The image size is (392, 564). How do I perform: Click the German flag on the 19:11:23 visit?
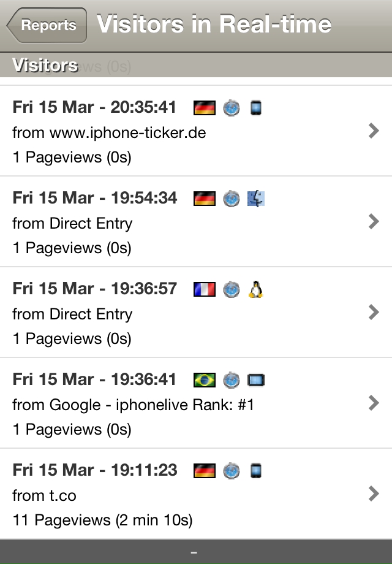coord(205,470)
